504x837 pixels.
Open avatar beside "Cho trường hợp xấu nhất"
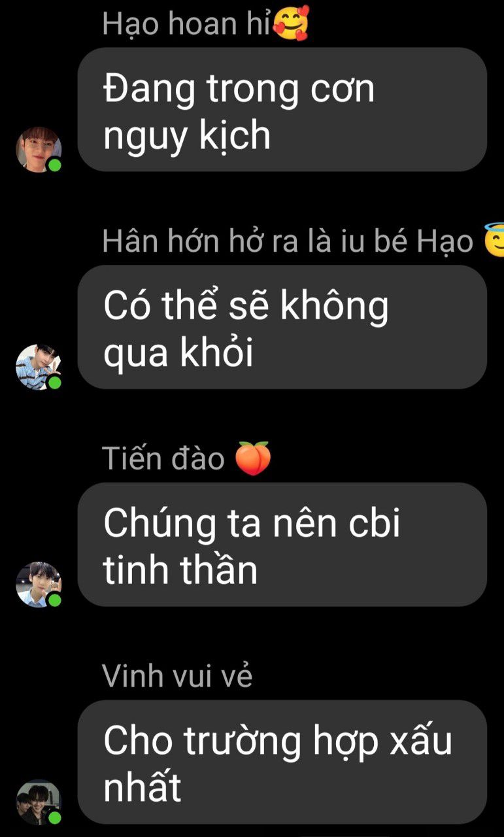coord(39,802)
